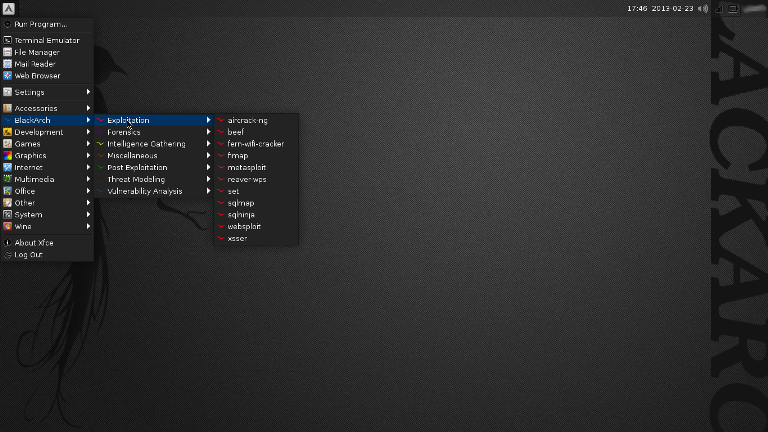Launch the set tool entry

coord(256,191)
